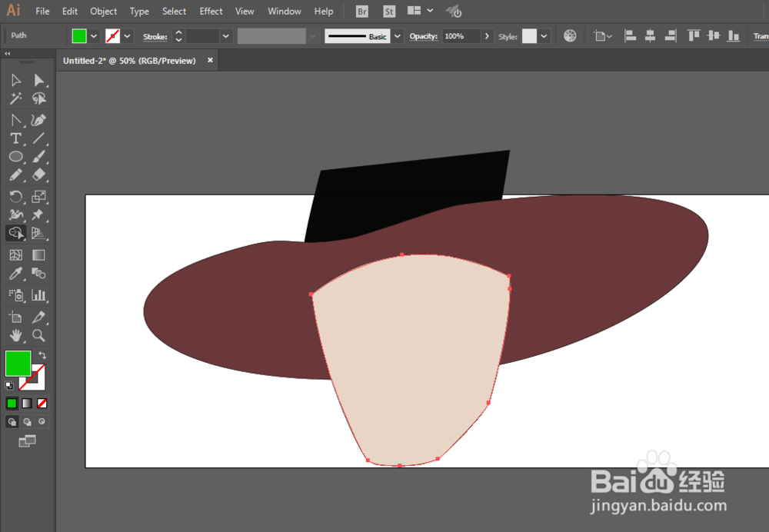Pick the Width/Warp tool

click(x=15, y=214)
